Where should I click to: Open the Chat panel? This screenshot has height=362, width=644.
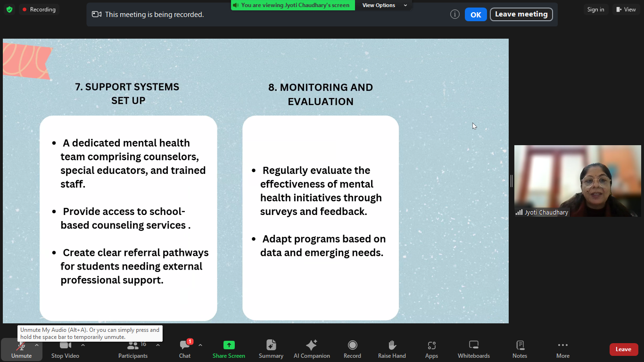[185, 350]
